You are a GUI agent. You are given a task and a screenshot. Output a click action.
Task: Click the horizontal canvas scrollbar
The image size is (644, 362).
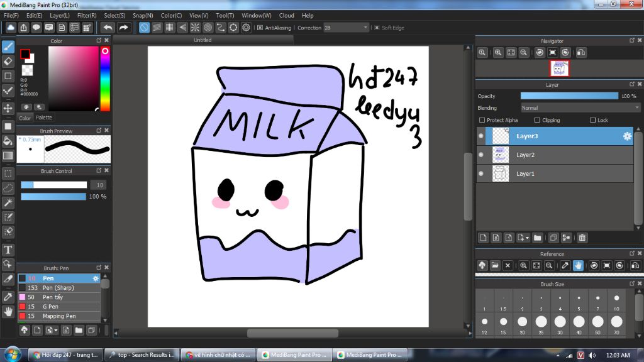pyautogui.click(x=292, y=333)
